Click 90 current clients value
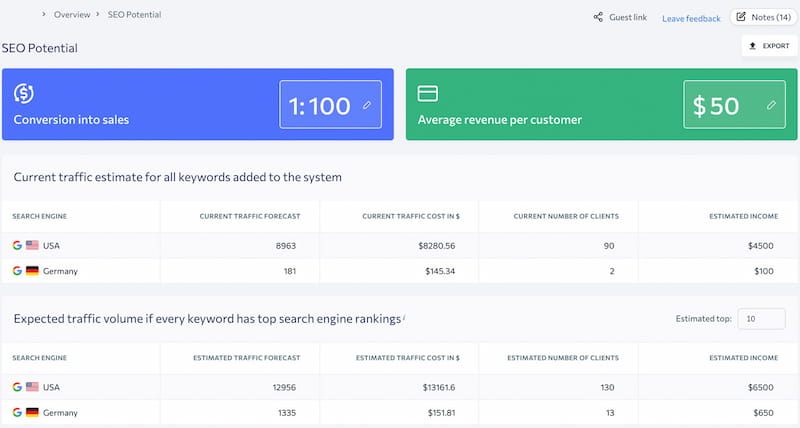 (609, 246)
